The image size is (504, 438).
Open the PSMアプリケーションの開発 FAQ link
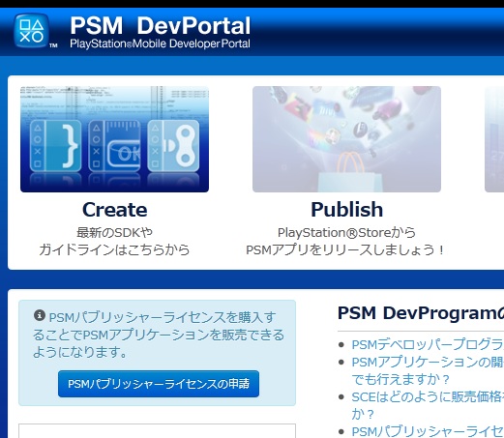(428, 370)
